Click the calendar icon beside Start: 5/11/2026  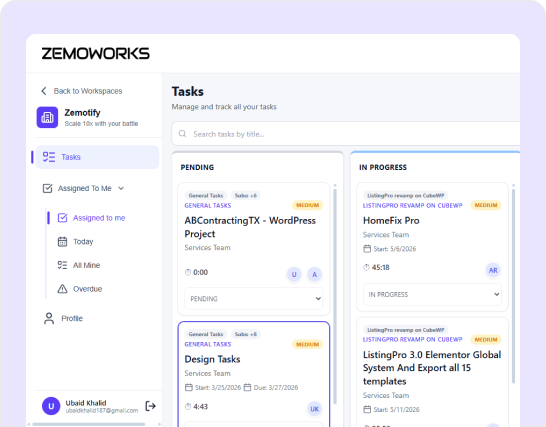(x=367, y=409)
